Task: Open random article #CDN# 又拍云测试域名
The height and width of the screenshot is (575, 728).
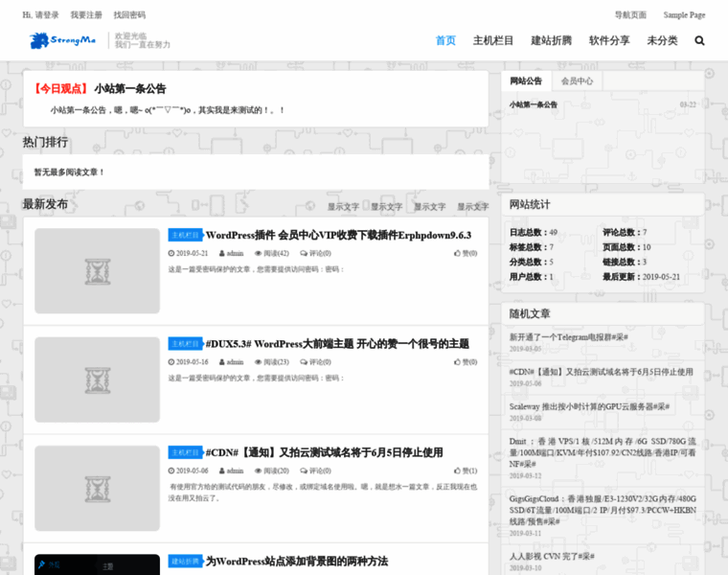Action: pos(601,372)
